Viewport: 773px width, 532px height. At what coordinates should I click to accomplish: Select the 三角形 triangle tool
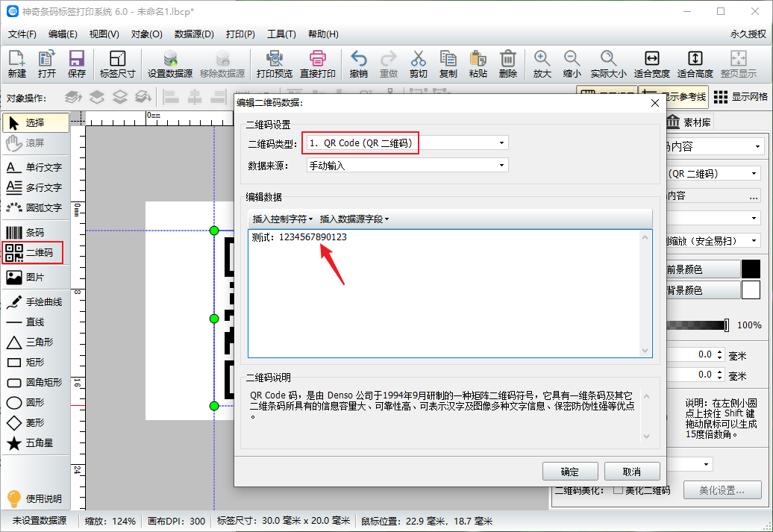[x=36, y=342]
